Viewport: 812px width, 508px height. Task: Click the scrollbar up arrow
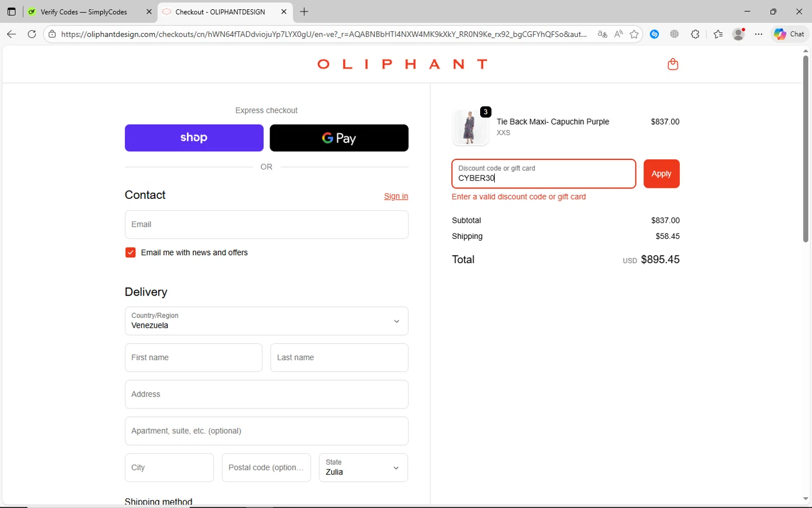(x=806, y=51)
